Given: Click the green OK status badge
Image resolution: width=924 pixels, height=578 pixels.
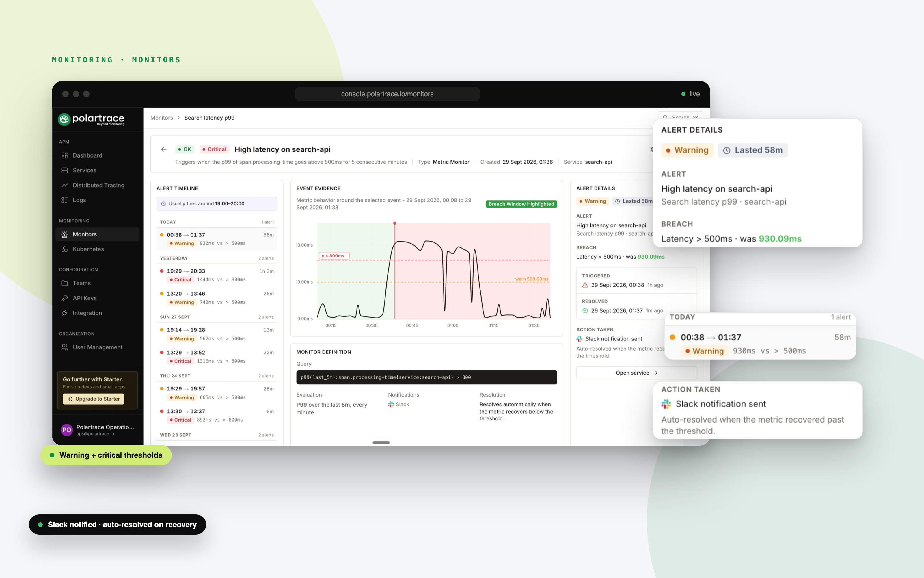Looking at the screenshot, I should (185, 149).
